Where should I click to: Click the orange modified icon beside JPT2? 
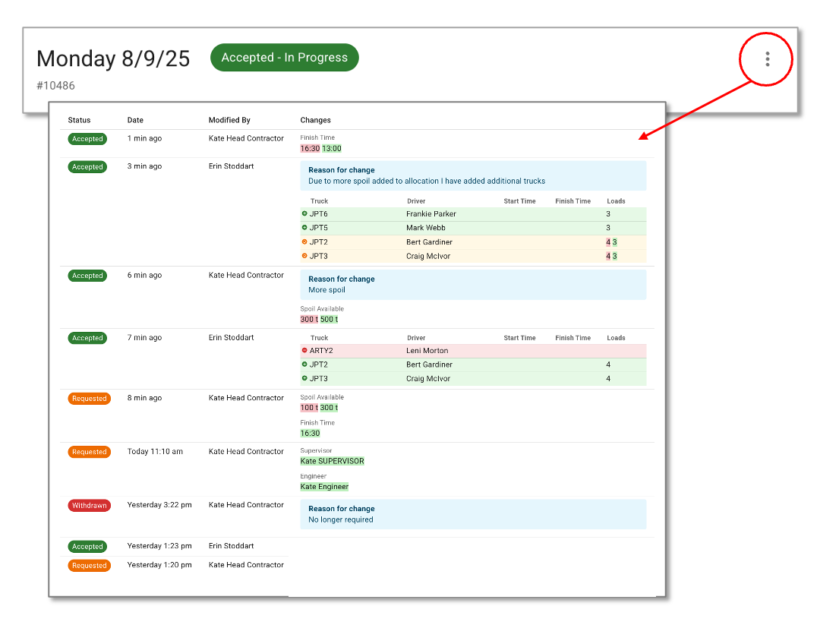[304, 242]
